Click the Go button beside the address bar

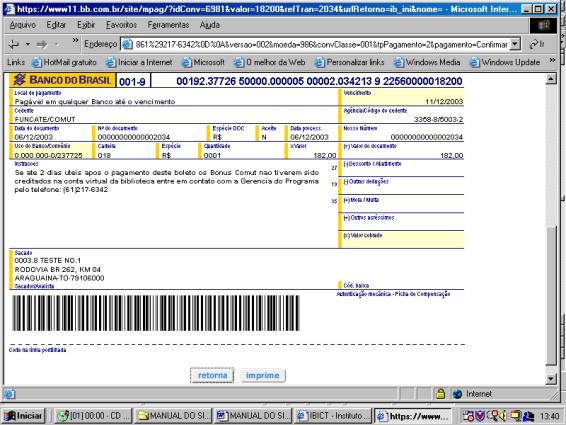[537, 44]
